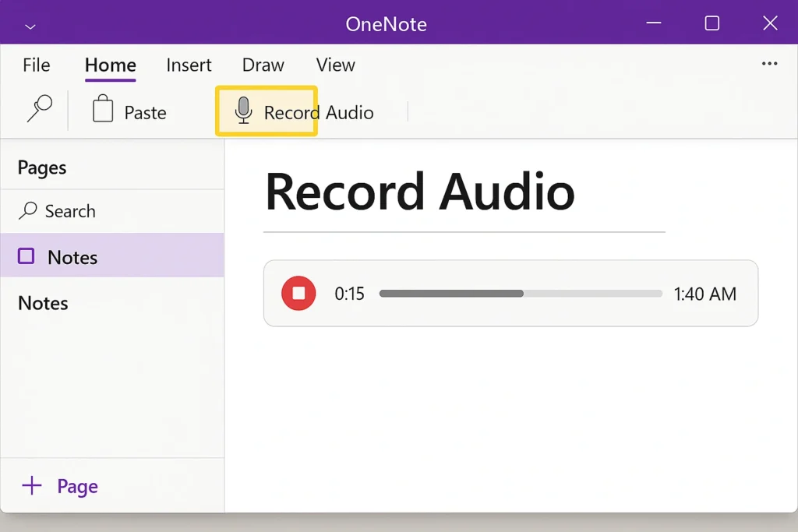Click the Record Audio page title

tap(420, 192)
